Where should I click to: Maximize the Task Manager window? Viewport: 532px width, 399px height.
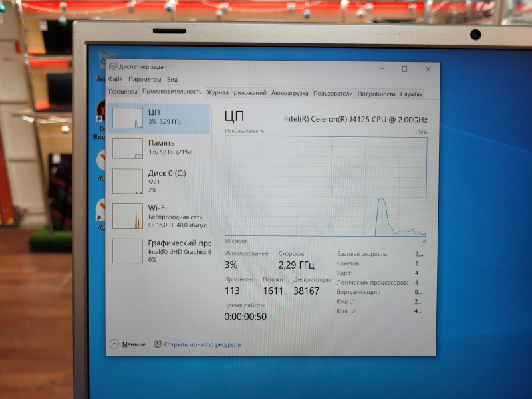(404, 69)
